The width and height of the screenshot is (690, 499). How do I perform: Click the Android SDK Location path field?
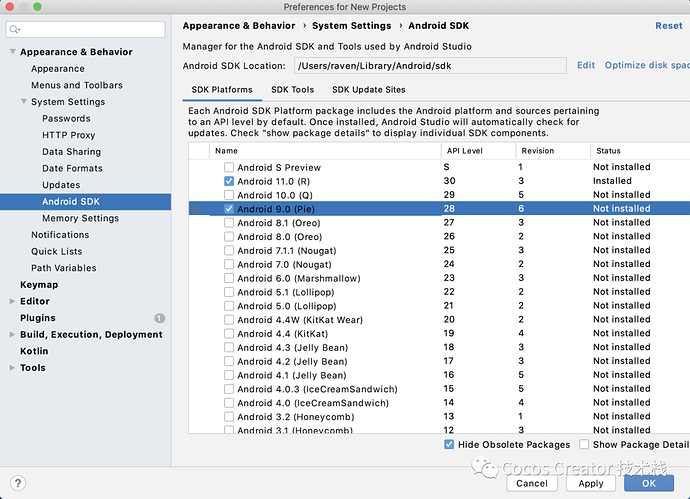430,66
